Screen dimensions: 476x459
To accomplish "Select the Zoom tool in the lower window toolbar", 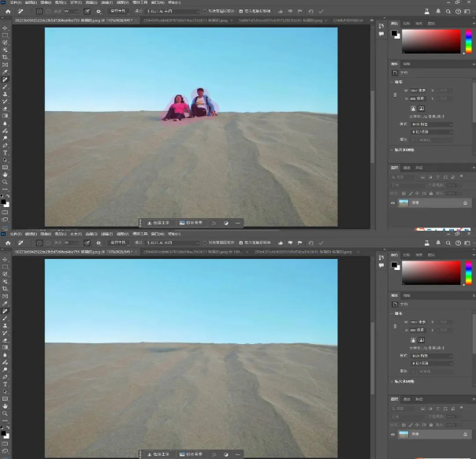I will pos(5,413).
